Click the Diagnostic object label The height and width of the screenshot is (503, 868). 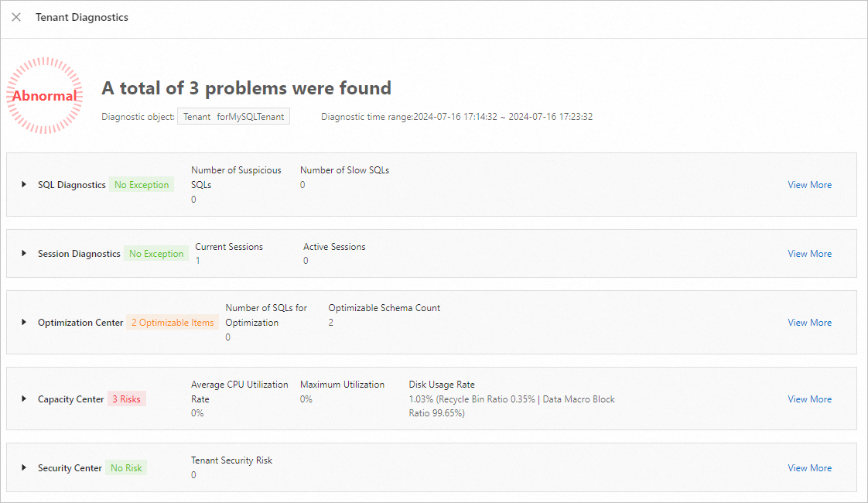(x=138, y=117)
